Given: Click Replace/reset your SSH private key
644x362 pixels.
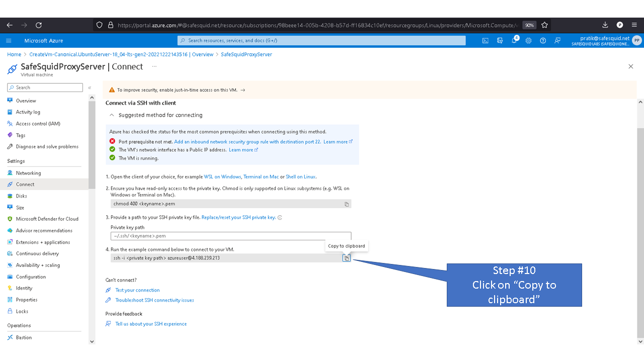Looking at the screenshot, I should point(238,218).
